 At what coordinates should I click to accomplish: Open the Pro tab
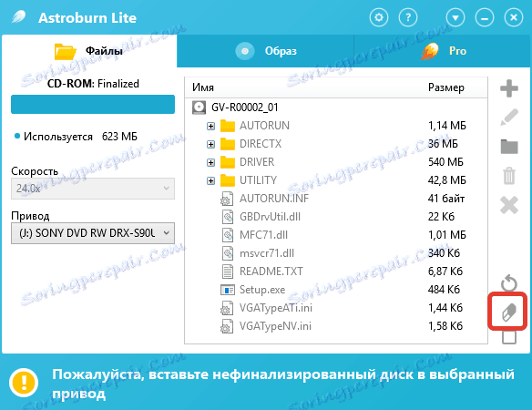(442, 51)
